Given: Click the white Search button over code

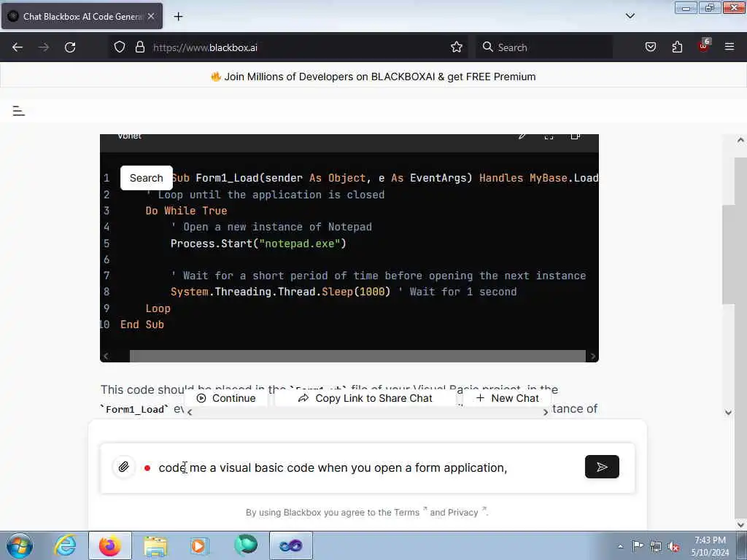Looking at the screenshot, I should (x=146, y=178).
